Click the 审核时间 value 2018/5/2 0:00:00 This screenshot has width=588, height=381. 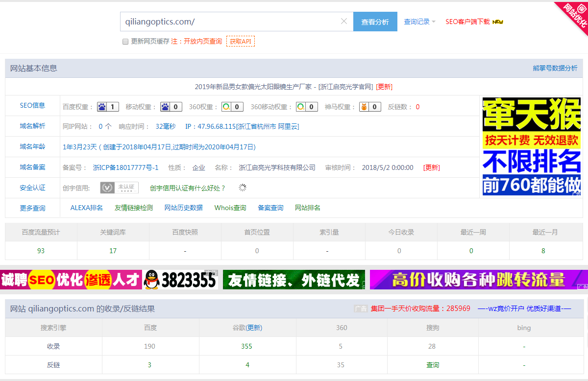[x=388, y=167]
